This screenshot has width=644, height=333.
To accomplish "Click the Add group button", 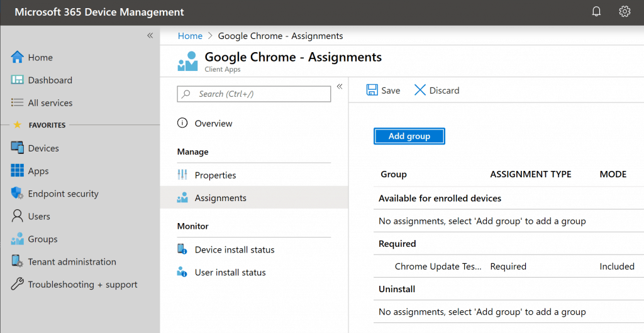I will coord(409,136).
